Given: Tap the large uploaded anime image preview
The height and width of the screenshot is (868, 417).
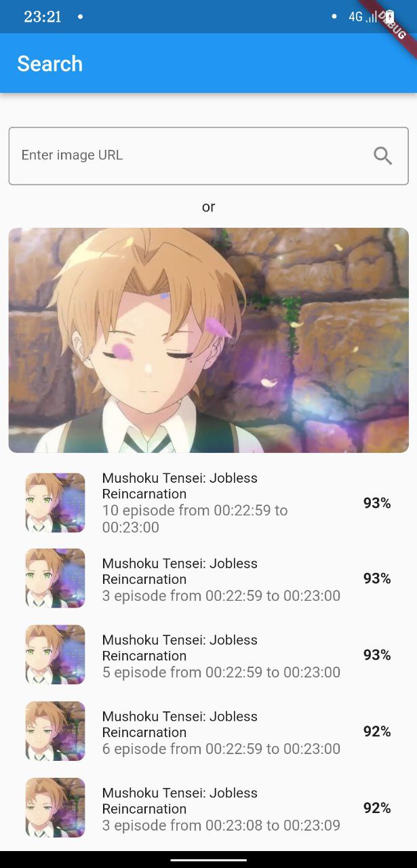Looking at the screenshot, I should point(208,340).
